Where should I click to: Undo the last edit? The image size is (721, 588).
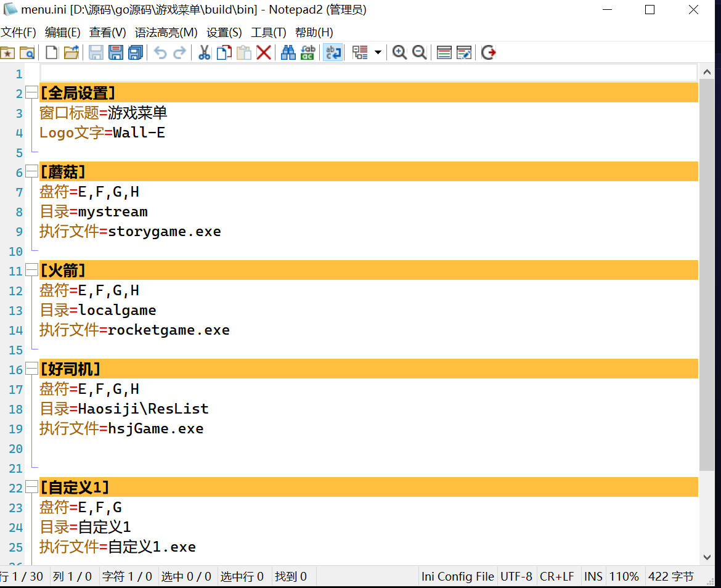pos(160,52)
